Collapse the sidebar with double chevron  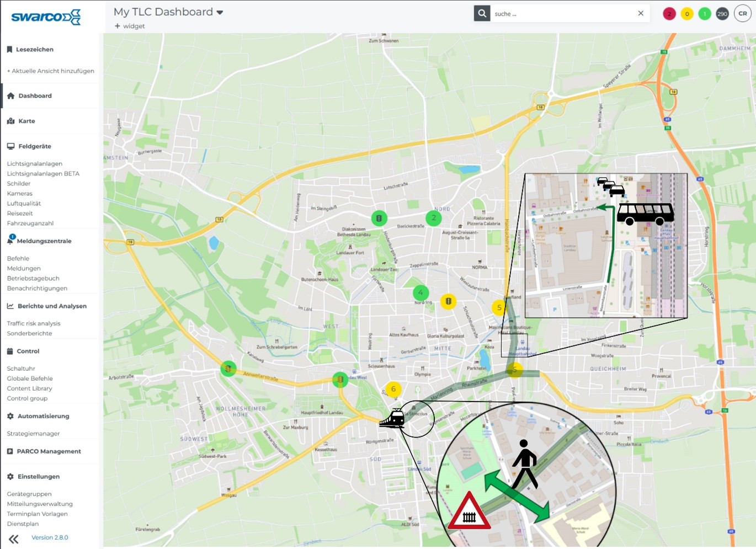pyautogui.click(x=14, y=539)
